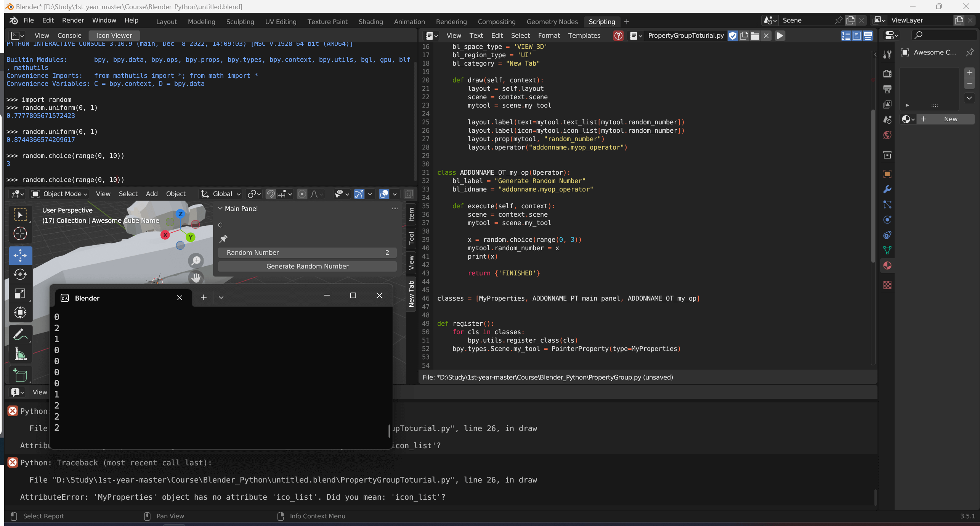Select the Move tool in the viewport toolbar
Viewport: 980px width, 526px height.
[x=20, y=255]
